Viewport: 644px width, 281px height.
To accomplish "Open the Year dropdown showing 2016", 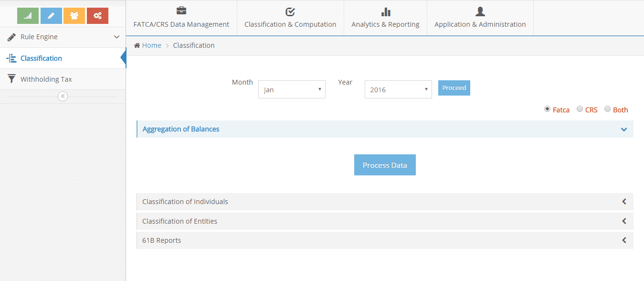I will coord(398,89).
